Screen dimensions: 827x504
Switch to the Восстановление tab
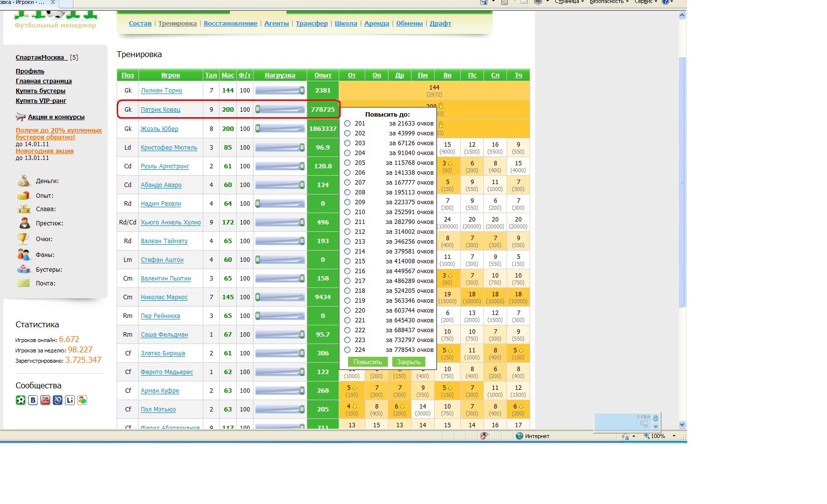click(x=230, y=23)
